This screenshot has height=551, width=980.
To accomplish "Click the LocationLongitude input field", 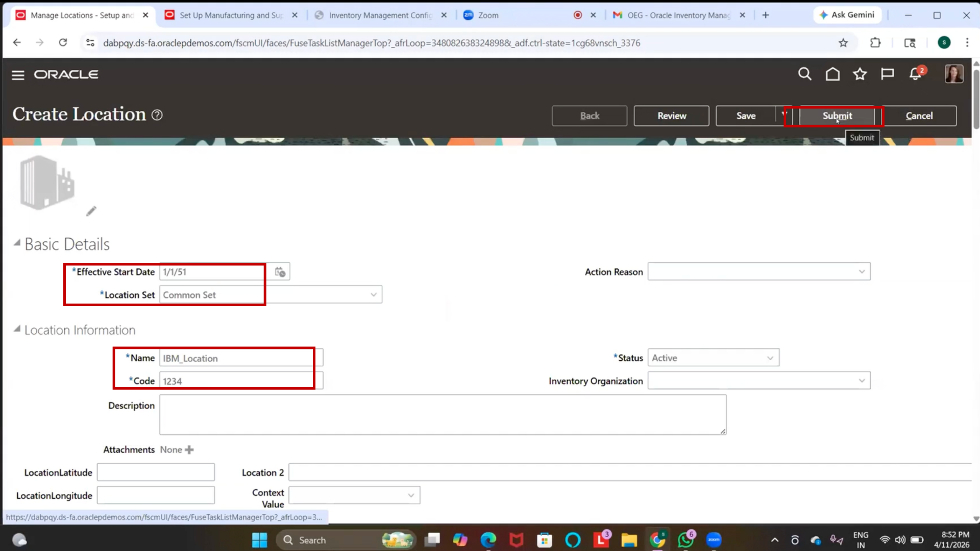I will [x=156, y=495].
